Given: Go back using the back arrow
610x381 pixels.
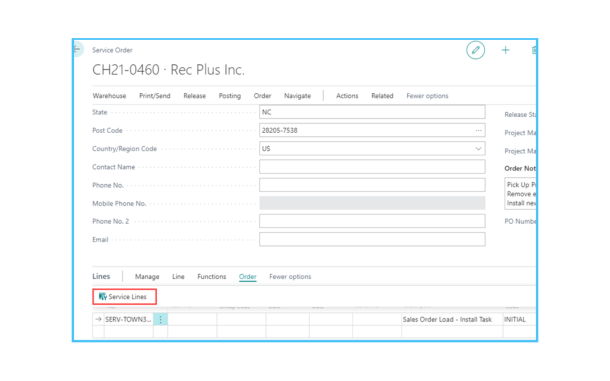Looking at the screenshot, I should tap(77, 49).
